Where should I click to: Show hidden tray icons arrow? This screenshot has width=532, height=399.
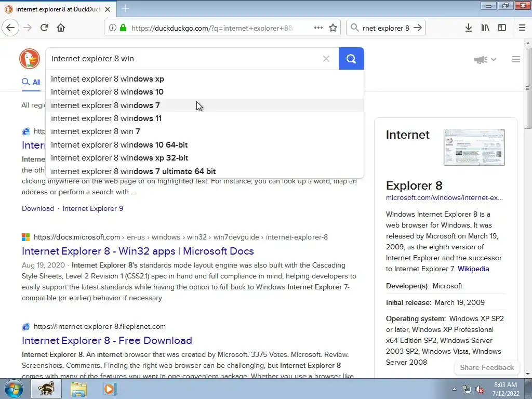(454, 390)
